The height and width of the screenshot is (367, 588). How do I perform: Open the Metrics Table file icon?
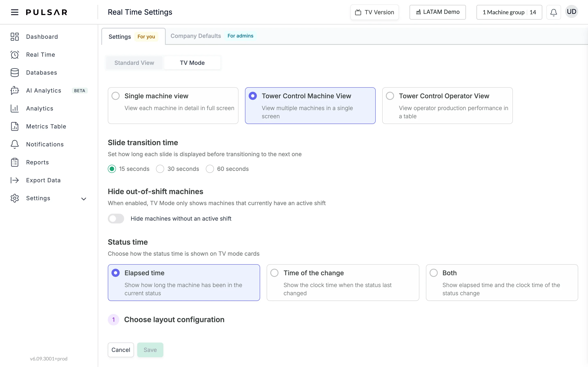coord(14,126)
